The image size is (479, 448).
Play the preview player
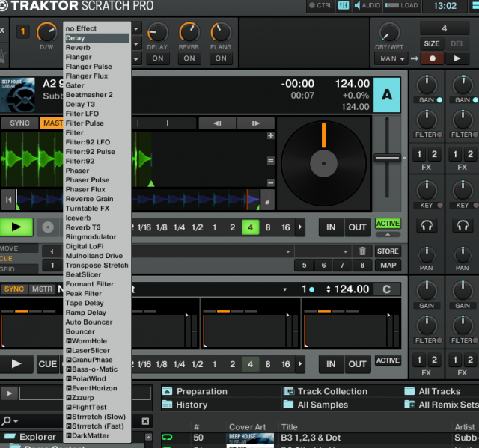pos(9,393)
